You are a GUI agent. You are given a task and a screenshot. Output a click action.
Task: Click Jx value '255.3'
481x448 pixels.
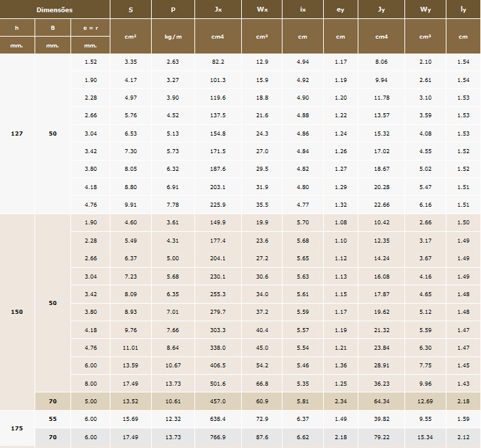click(x=218, y=294)
